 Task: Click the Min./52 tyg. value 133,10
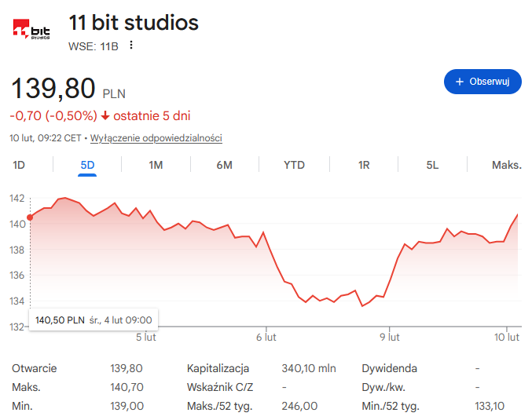pos(490,406)
